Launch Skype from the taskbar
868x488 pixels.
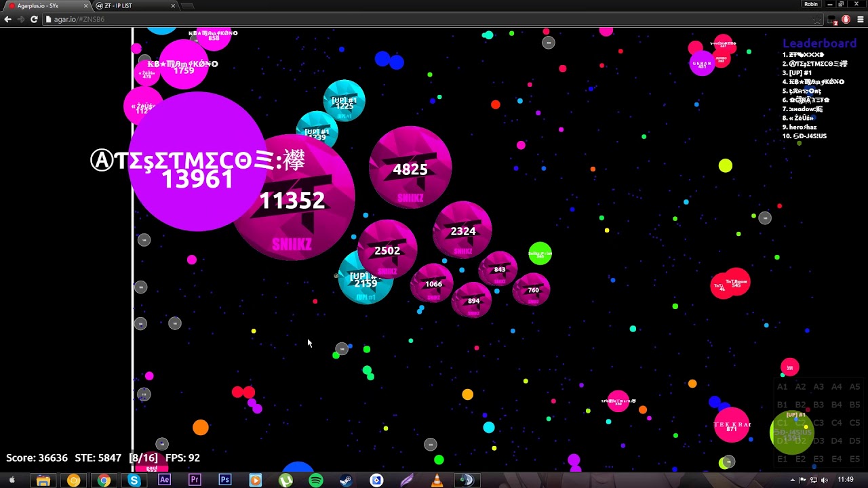pyautogui.click(x=134, y=481)
